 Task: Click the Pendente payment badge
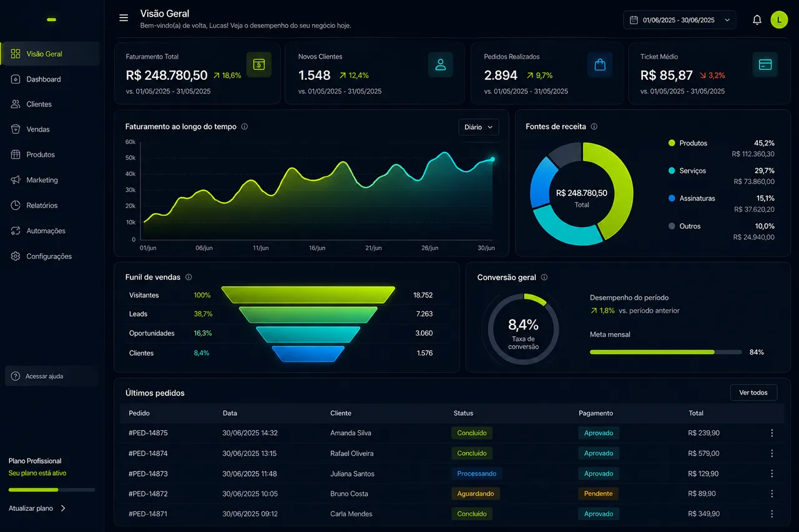point(599,493)
